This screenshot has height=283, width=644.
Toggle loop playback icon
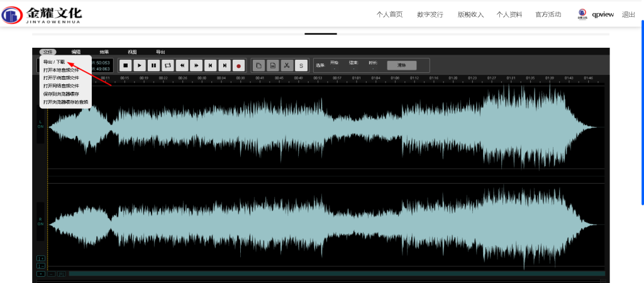[x=168, y=65]
